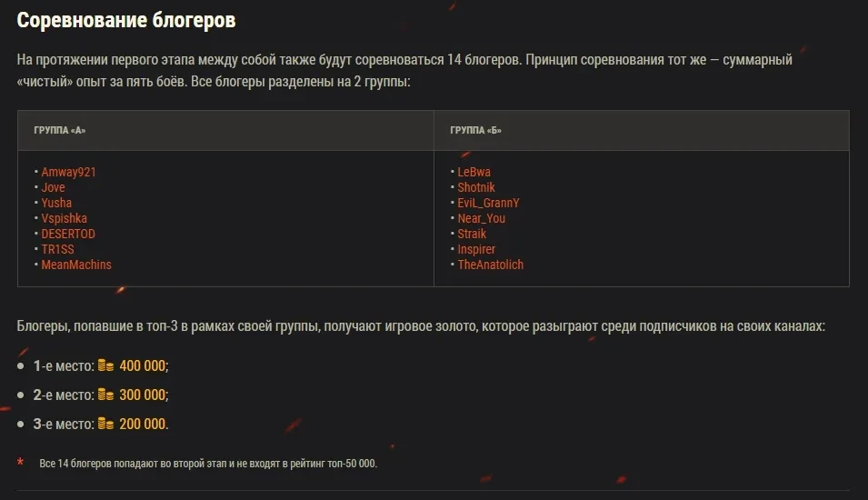The image size is (868, 500).
Task: Click gold coin icon beside 200 000
Action: click(105, 425)
